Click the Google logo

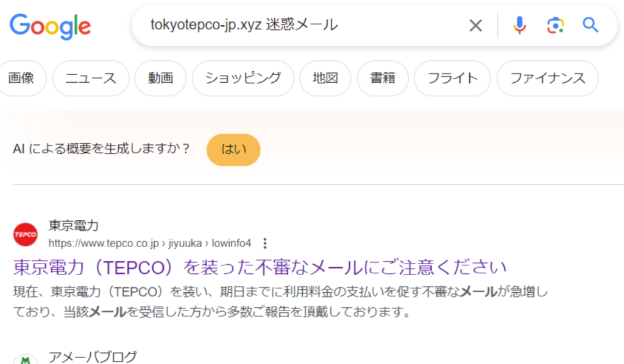[x=50, y=25]
